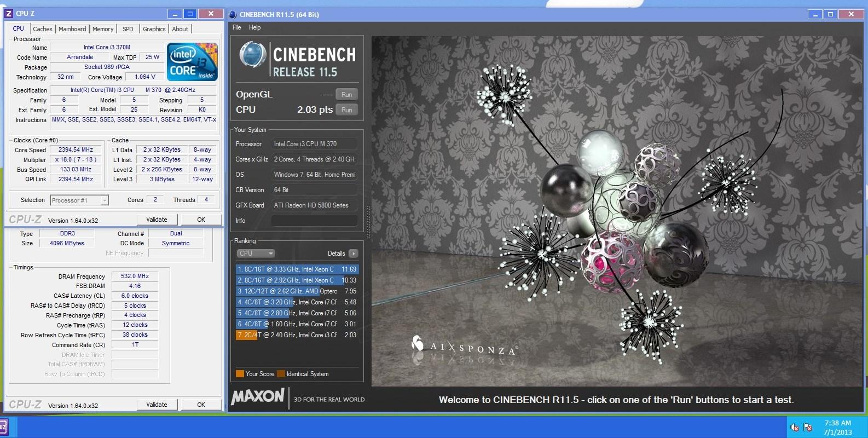This screenshot has height=438, width=868.
Task: Click the OS field Windows 7 64 Bit
Action: click(x=315, y=175)
